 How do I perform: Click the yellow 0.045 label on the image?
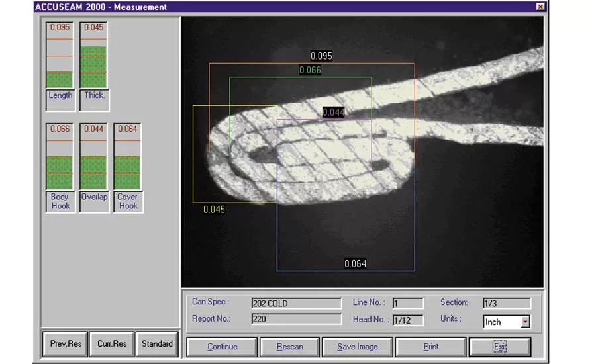coord(214,209)
